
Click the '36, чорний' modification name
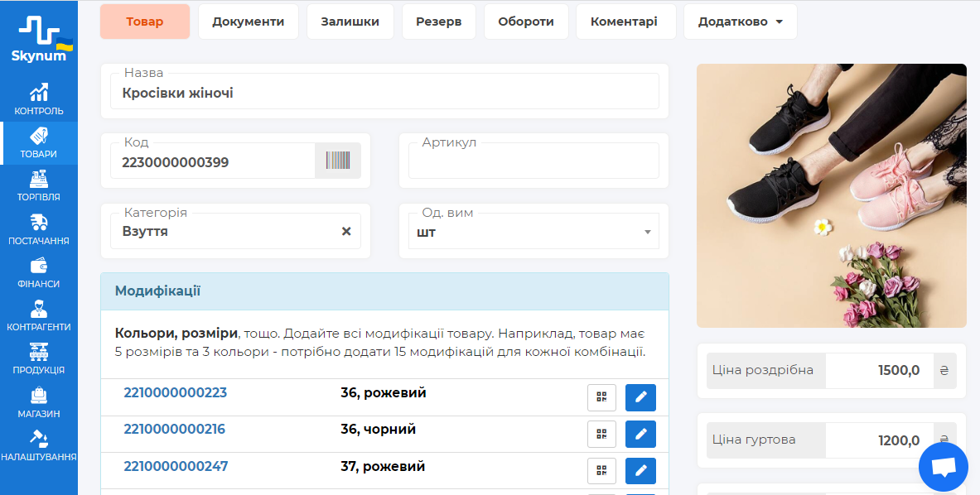tap(378, 430)
